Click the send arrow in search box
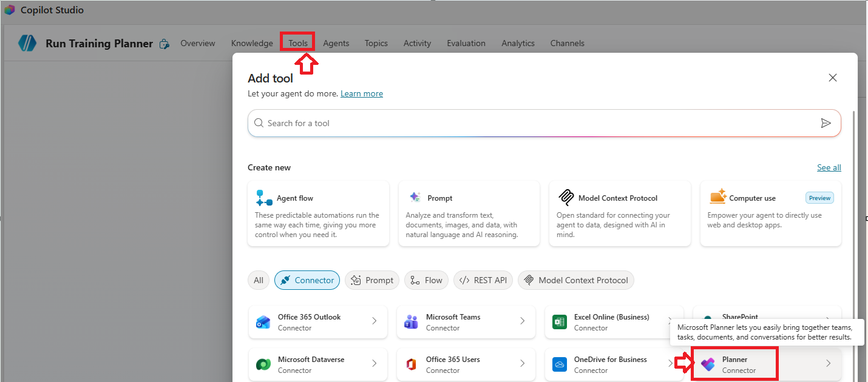The image size is (868, 382). tap(826, 123)
